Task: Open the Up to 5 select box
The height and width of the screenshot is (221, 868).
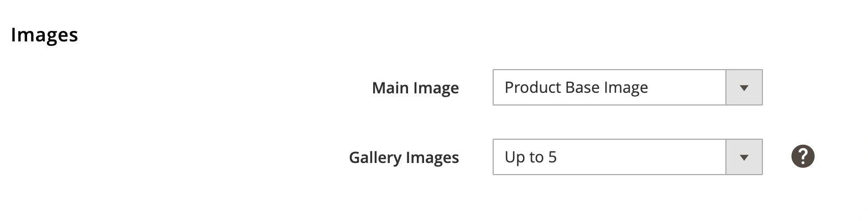Action: click(627, 157)
